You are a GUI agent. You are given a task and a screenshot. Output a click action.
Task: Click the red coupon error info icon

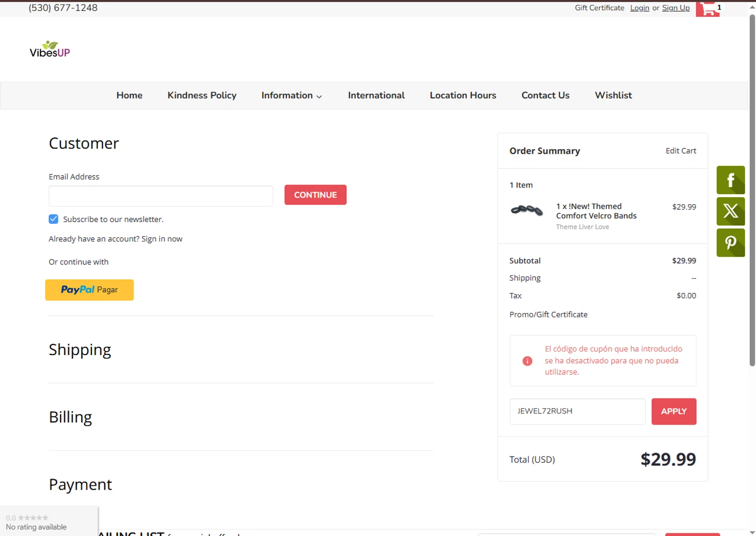[x=527, y=361]
